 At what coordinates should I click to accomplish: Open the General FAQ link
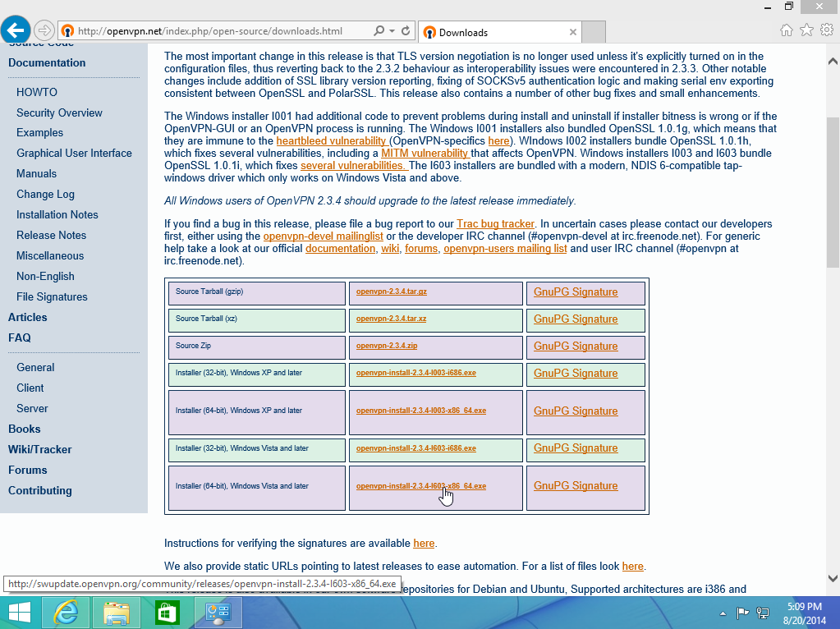35,368
